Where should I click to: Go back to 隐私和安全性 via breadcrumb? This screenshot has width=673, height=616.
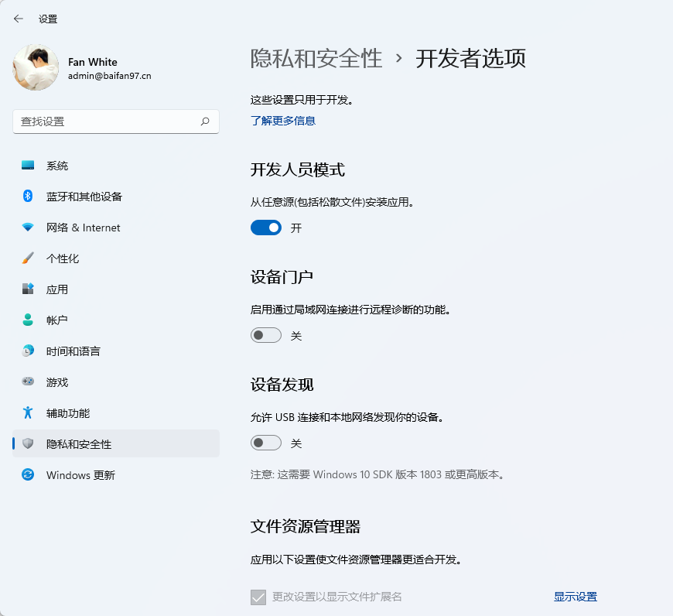[x=316, y=59]
